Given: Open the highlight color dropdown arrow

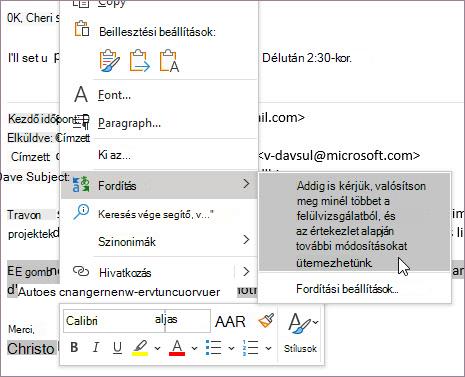Looking at the screenshot, I should 157,349.
